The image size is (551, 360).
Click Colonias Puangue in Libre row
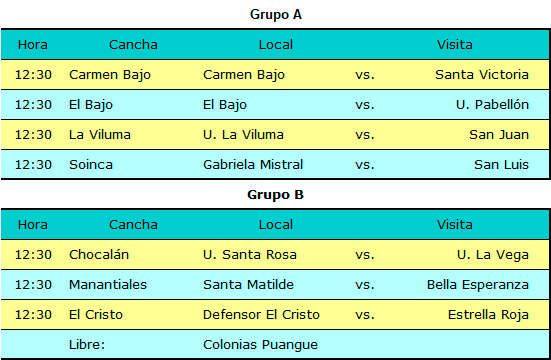coord(260,345)
